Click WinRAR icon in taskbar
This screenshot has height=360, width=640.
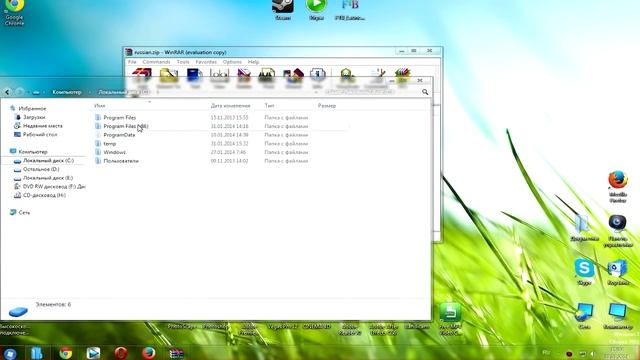176,353
